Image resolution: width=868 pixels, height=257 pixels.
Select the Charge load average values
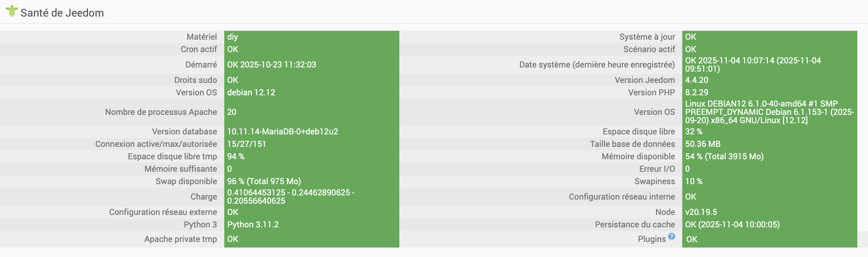[x=290, y=196]
